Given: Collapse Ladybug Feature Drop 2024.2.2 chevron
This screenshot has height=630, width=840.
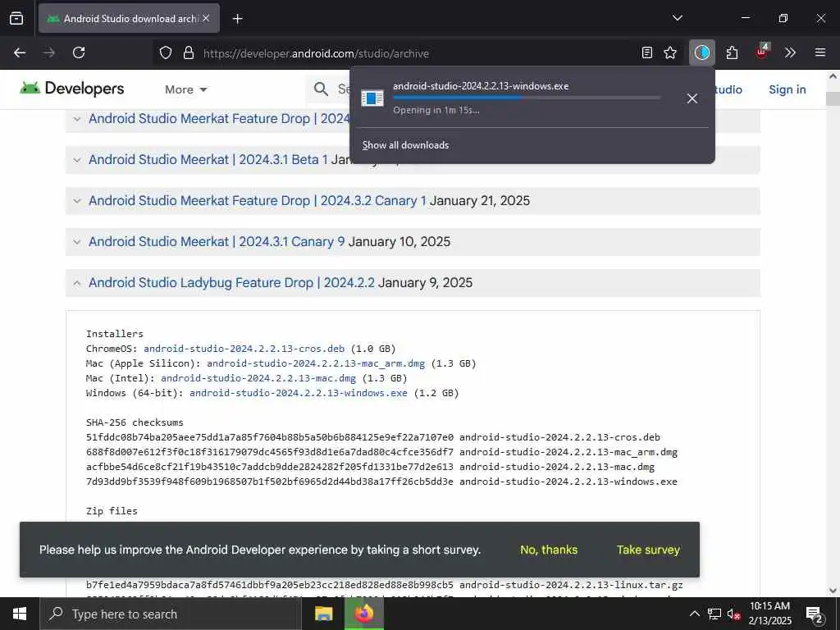Looking at the screenshot, I should click(77, 283).
